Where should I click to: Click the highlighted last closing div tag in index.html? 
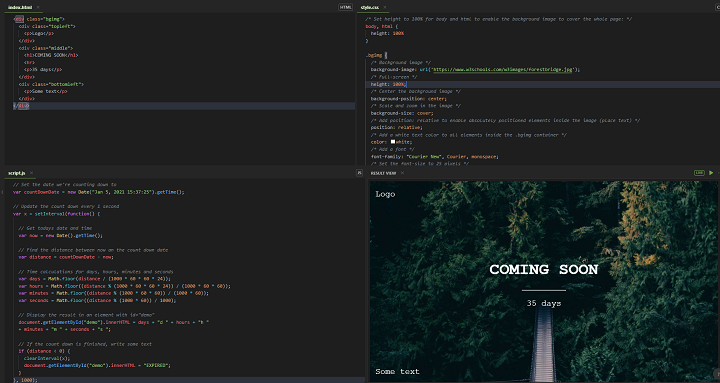pyautogui.click(x=21, y=106)
